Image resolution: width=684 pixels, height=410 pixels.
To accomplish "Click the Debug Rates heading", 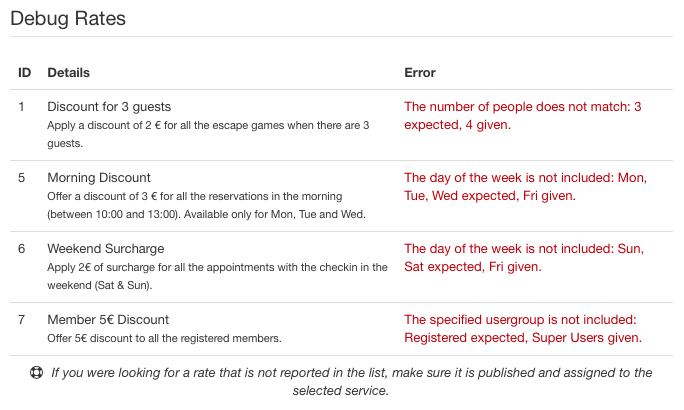I will point(68,19).
